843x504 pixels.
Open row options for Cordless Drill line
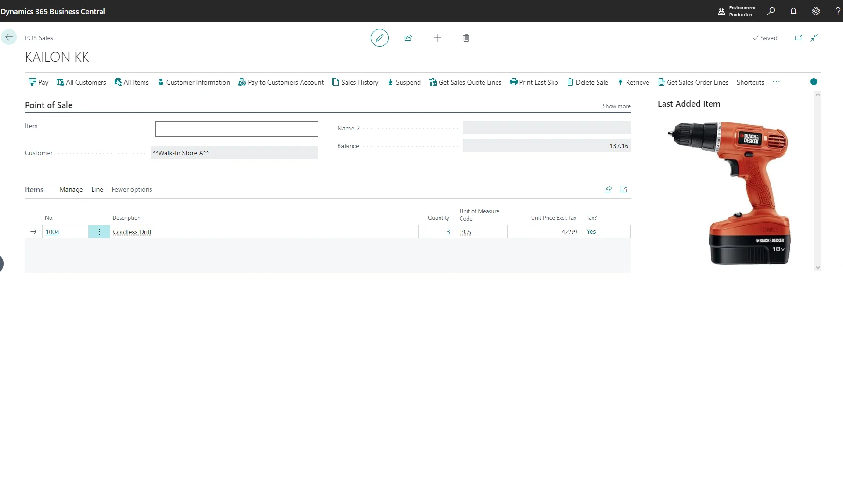99,232
